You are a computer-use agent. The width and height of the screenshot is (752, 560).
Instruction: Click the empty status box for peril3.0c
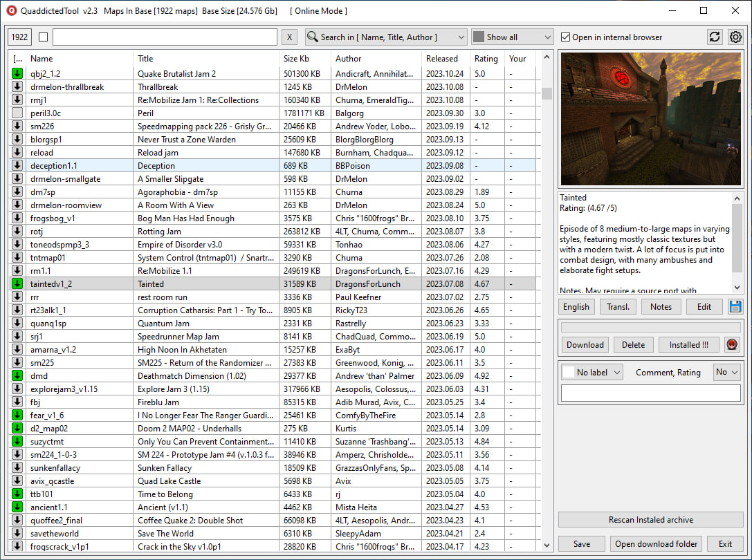click(17, 113)
